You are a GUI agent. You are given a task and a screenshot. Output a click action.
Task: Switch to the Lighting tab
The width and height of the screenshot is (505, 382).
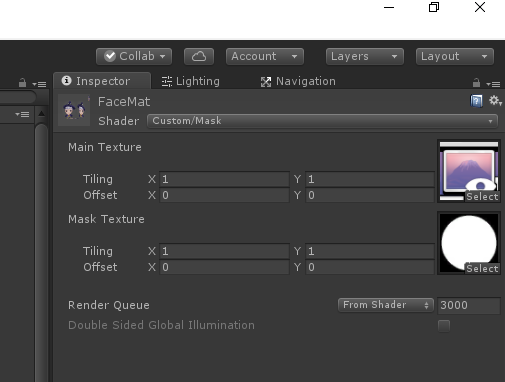(191, 81)
